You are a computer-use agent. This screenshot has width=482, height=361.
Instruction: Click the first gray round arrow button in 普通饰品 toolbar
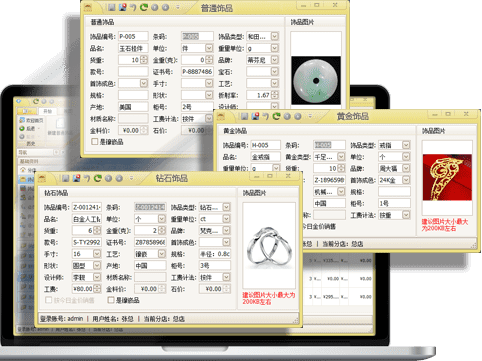click(155, 7)
